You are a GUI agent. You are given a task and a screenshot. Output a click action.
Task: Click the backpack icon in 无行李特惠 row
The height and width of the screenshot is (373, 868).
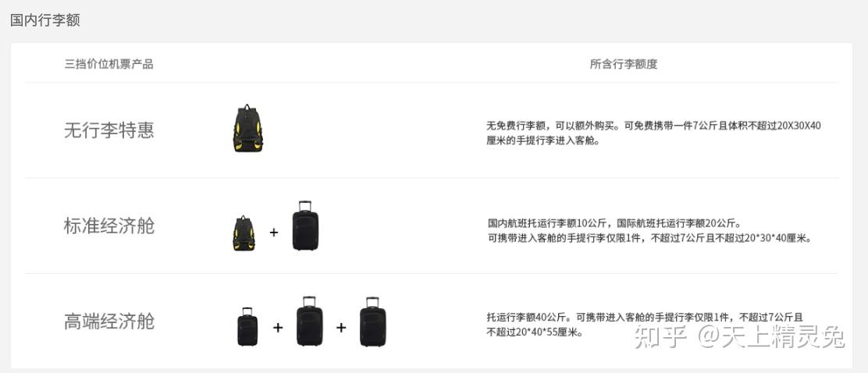pyautogui.click(x=248, y=129)
